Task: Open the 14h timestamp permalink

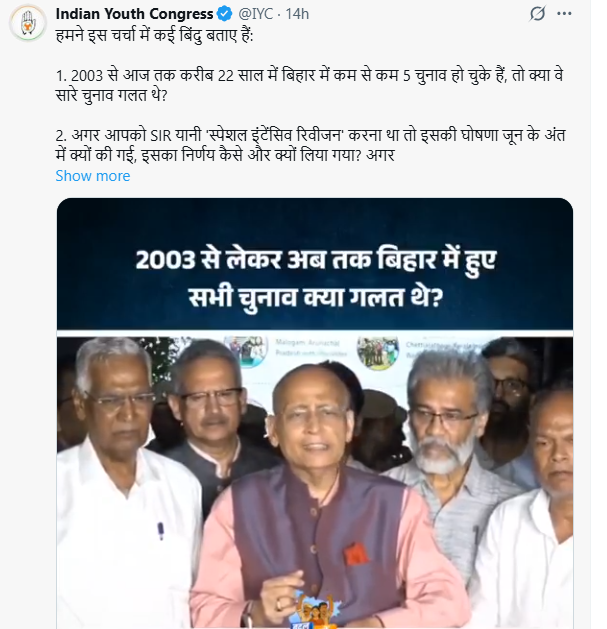Action: tap(297, 14)
